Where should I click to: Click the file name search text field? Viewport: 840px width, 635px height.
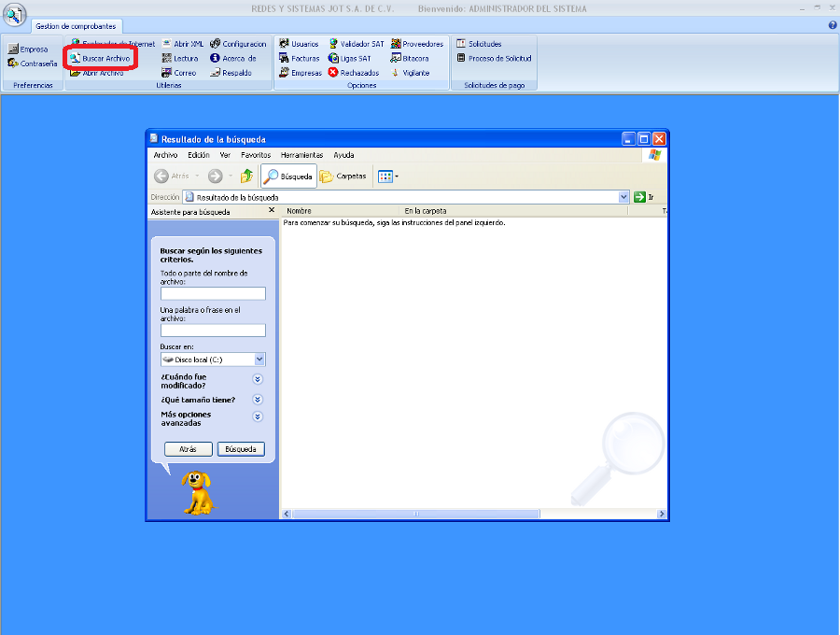[x=213, y=293]
